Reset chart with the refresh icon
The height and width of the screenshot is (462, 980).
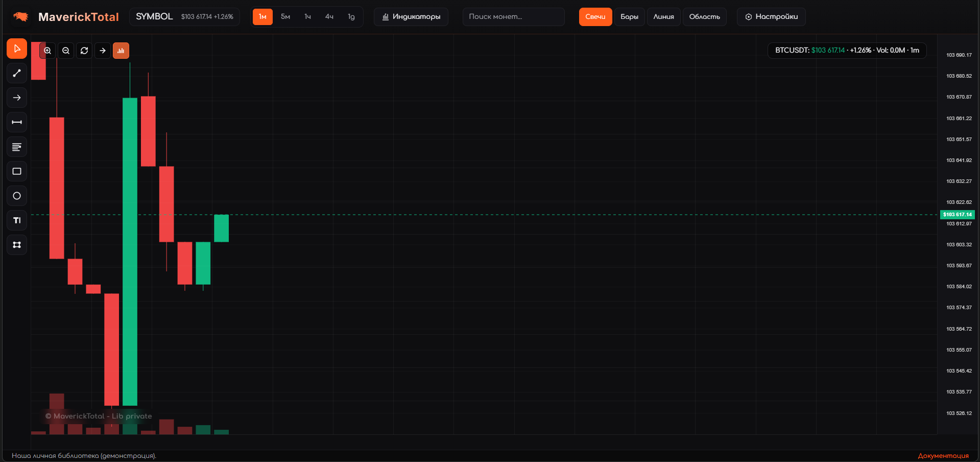point(84,51)
